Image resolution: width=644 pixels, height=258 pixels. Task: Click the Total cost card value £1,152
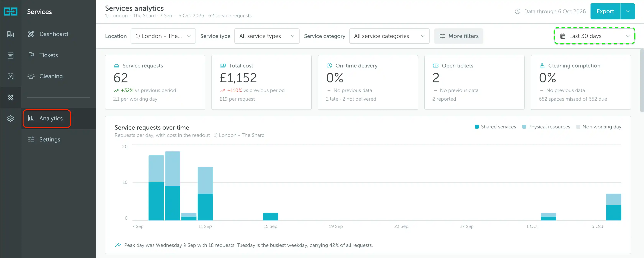click(x=238, y=78)
